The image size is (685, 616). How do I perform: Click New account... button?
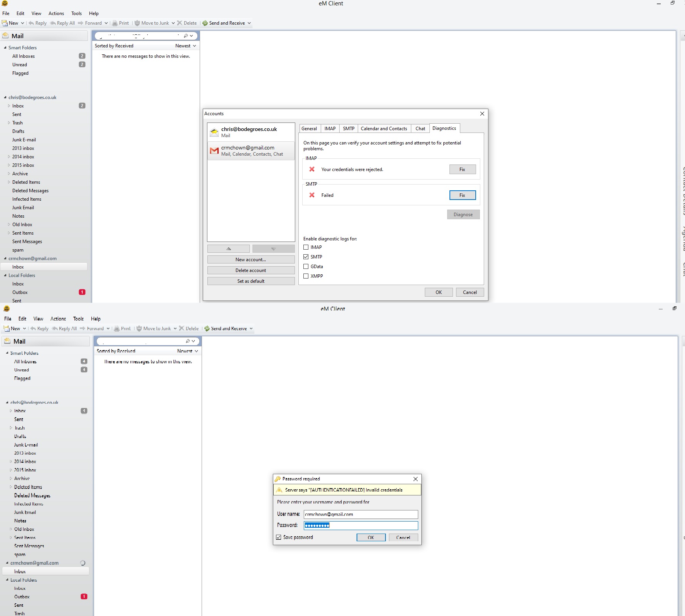point(251,260)
